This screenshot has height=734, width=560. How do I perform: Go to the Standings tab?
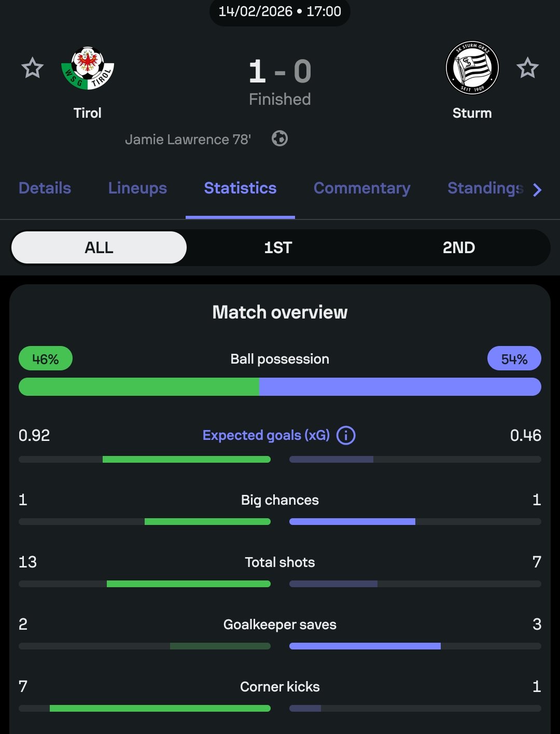pos(485,188)
